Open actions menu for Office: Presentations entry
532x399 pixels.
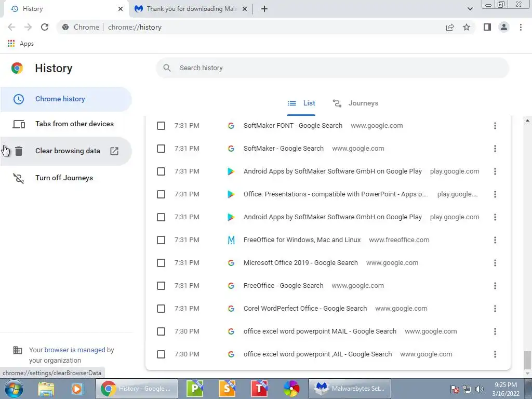click(x=495, y=194)
